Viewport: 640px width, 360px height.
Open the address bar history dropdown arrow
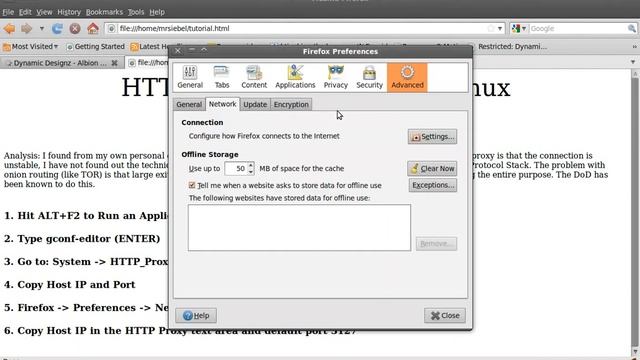click(500, 29)
